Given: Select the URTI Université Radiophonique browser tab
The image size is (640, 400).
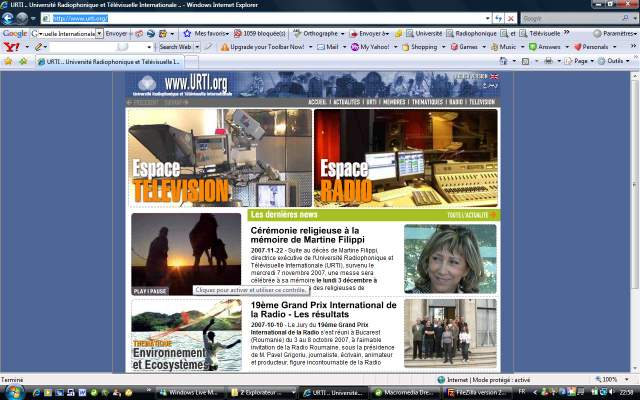Looking at the screenshot, I should [109, 62].
